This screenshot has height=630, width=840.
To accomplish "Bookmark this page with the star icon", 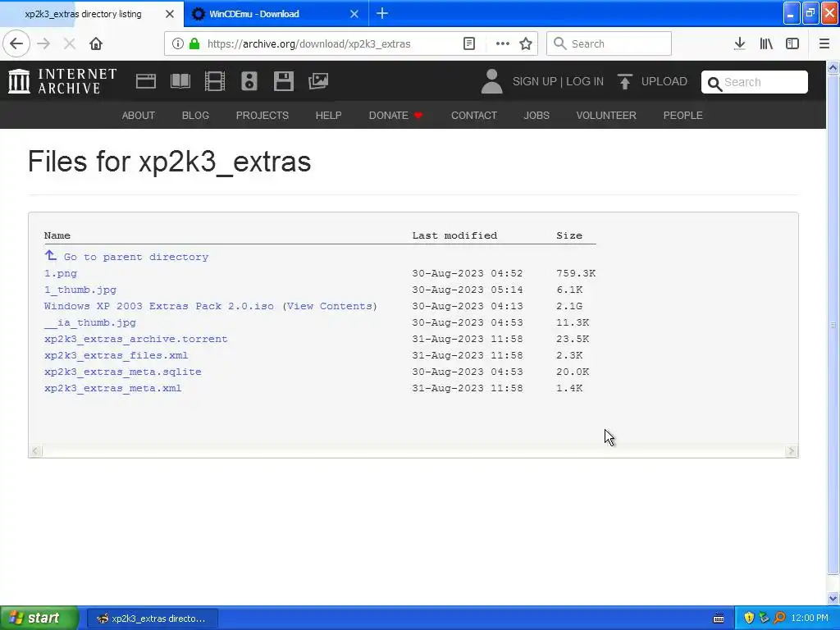I will click(526, 43).
